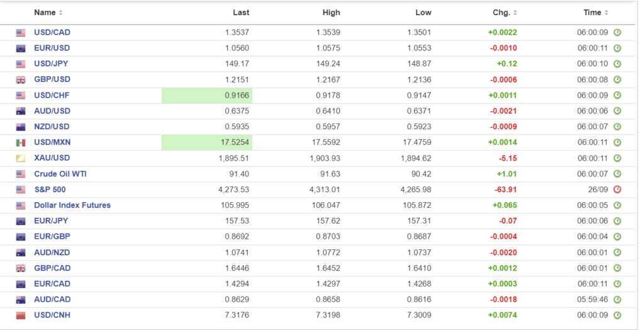This screenshot has height=330, width=644.
Task: Click the China flag beside USD/CNH
Action: point(21,316)
